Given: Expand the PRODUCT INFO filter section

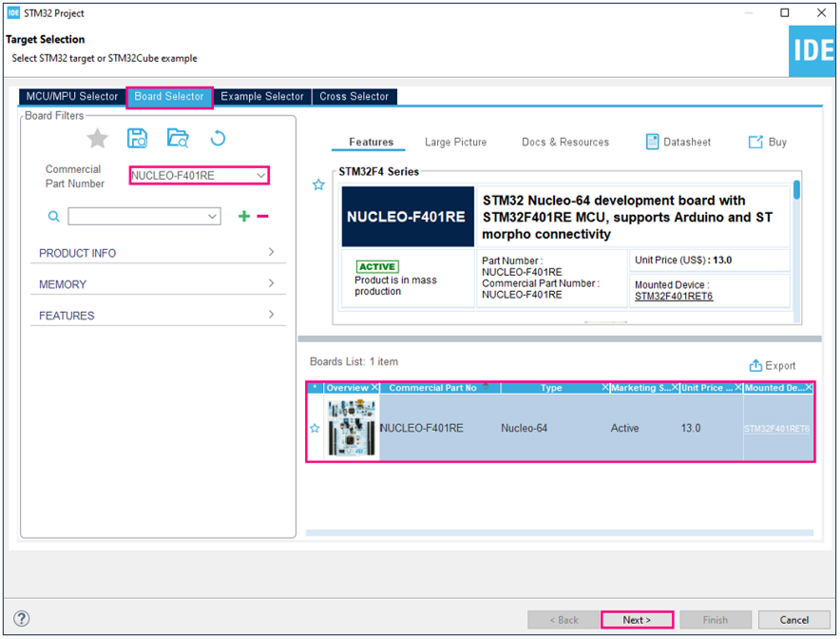Looking at the screenshot, I should [158, 253].
